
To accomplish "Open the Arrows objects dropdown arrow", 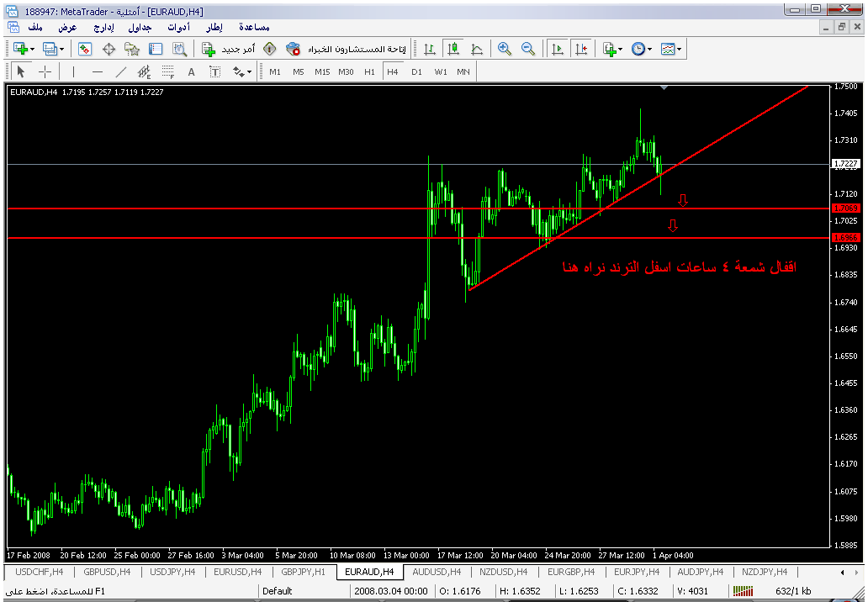I will 249,72.
